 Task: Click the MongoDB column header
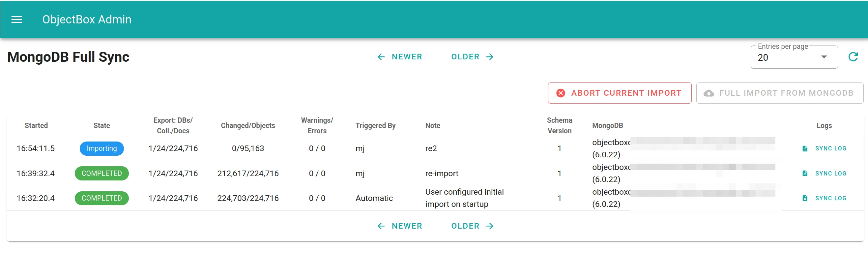pos(608,125)
